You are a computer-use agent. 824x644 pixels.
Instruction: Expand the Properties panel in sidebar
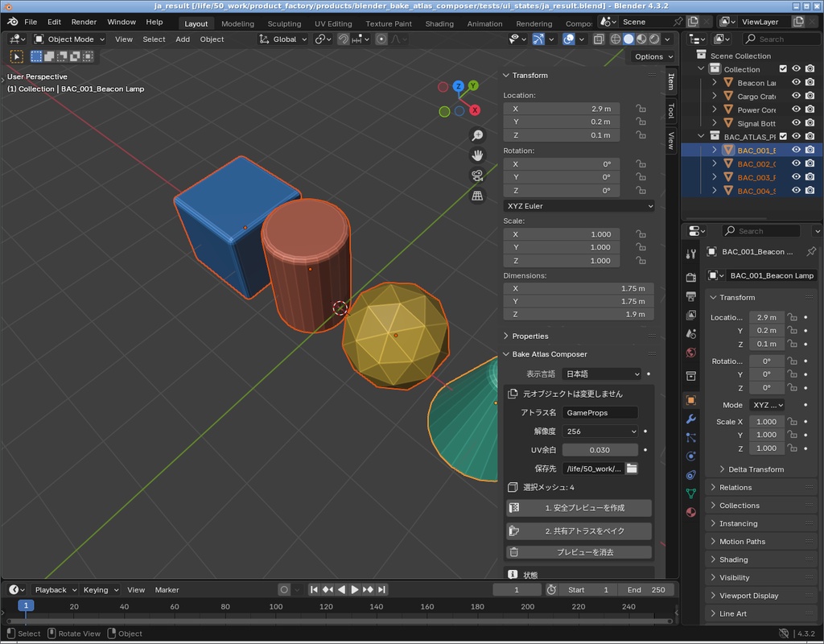(529, 336)
